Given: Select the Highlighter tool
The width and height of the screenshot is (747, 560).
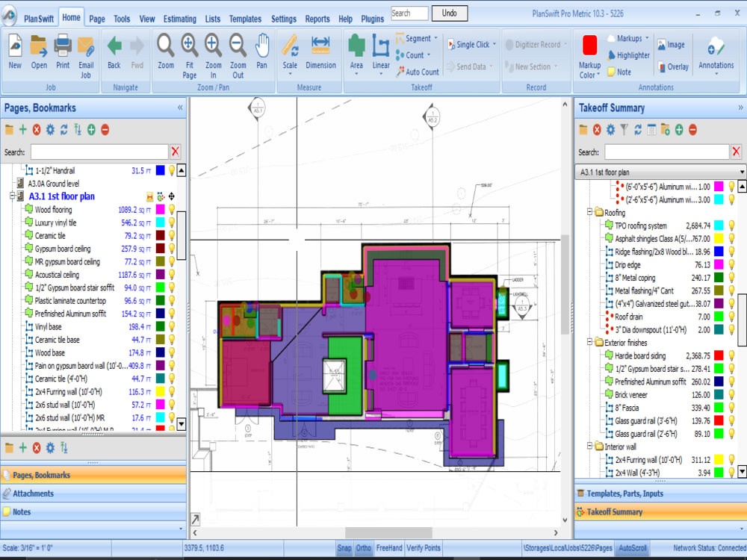Looking at the screenshot, I should point(628,55).
